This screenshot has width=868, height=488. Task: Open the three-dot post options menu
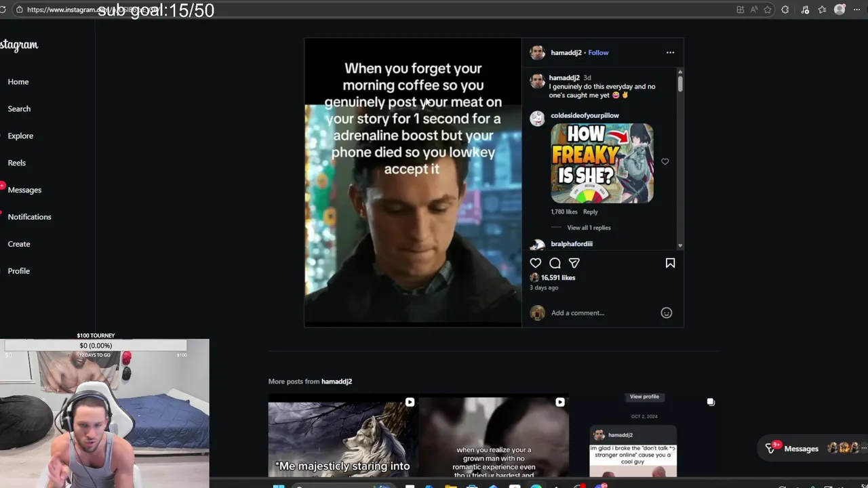click(x=670, y=52)
